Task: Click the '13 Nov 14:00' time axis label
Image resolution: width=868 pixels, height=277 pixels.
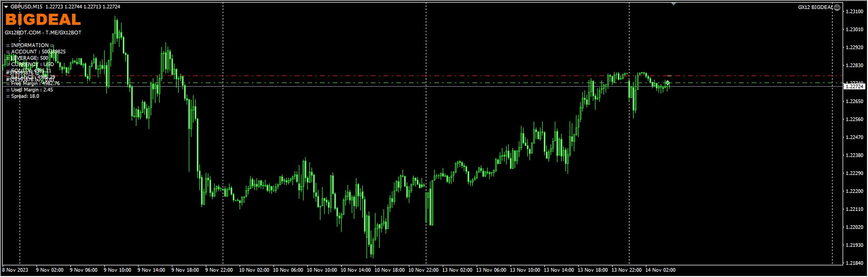Action: pyautogui.click(x=559, y=270)
